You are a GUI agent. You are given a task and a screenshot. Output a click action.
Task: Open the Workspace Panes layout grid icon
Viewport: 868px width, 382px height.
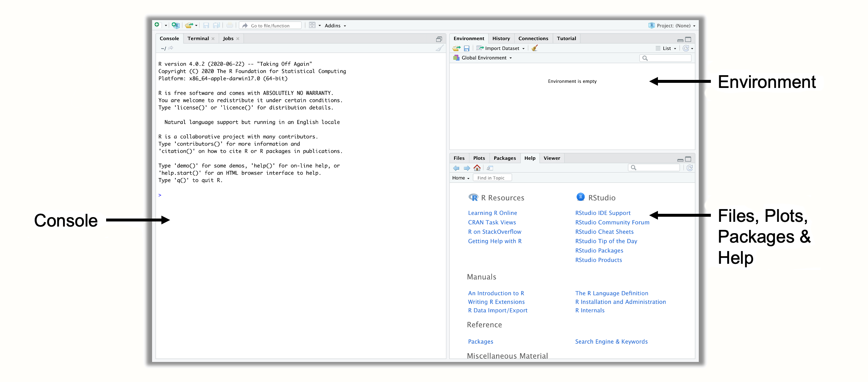click(312, 25)
